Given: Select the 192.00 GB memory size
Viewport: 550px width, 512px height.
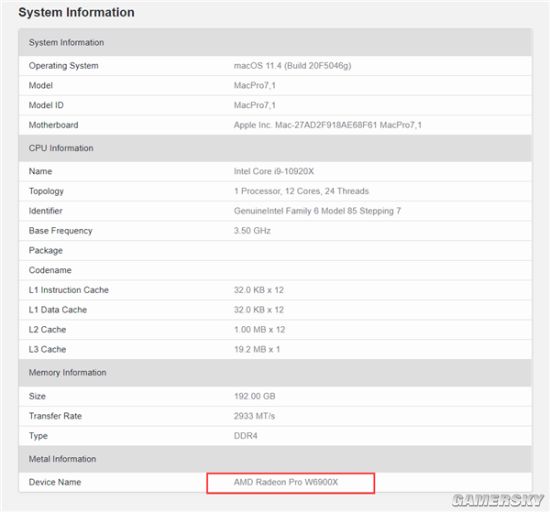Looking at the screenshot, I should (x=254, y=396).
